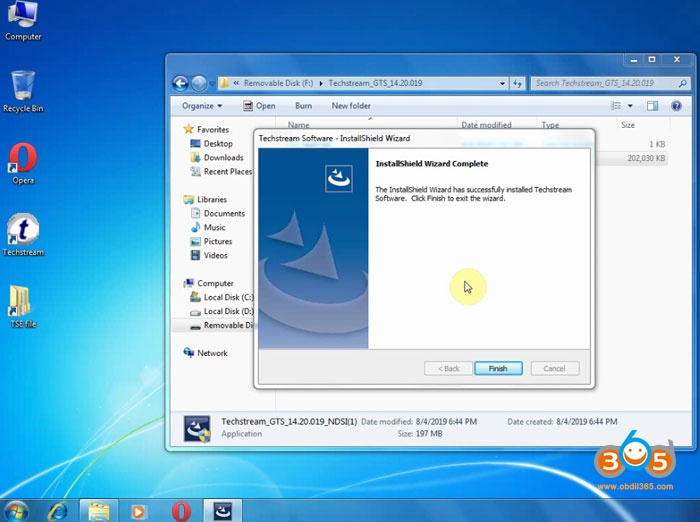700x522 pixels.
Task: Click the Explorer help icon
Action: 676,106
